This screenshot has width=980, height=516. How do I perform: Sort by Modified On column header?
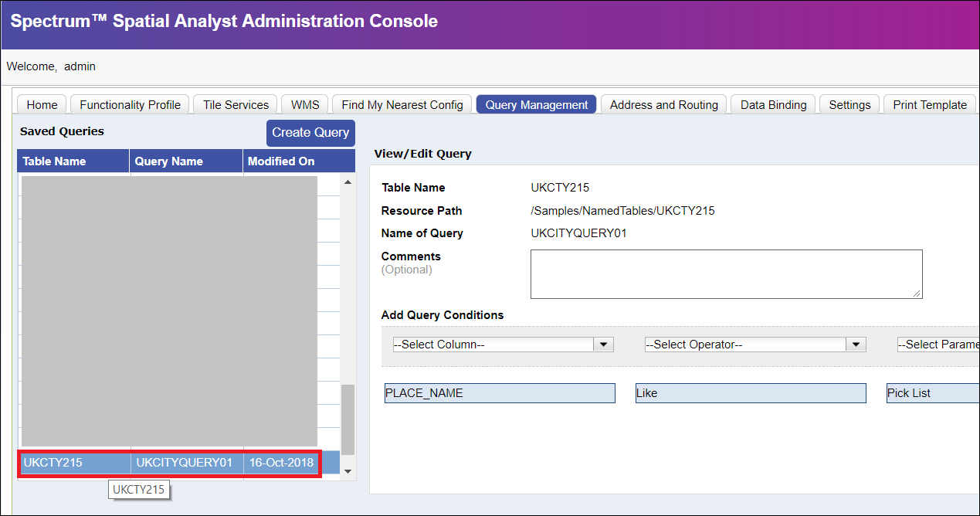click(299, 161)
